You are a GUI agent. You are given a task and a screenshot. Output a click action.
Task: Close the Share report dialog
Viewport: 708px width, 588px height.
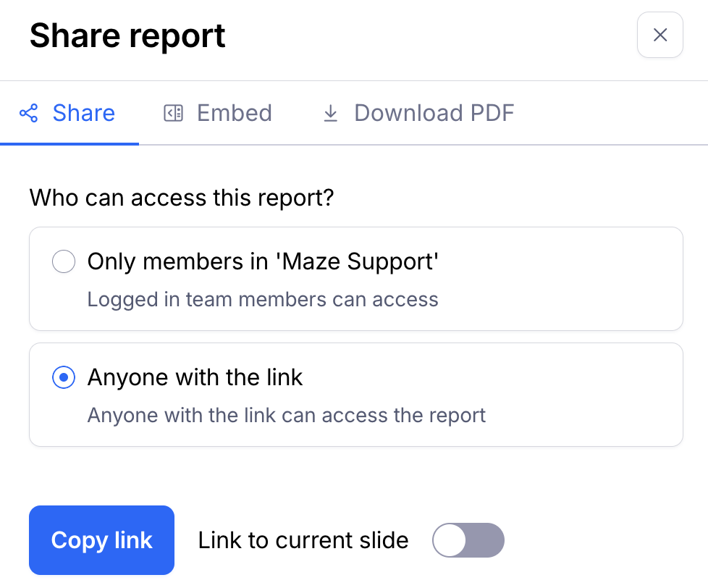tap(659, 35)
